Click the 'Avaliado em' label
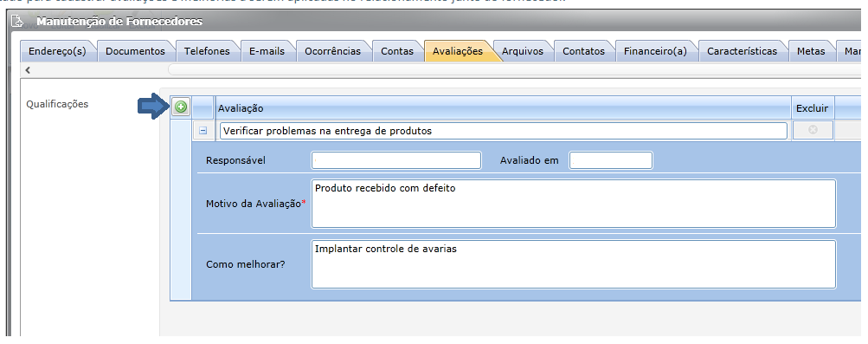This screenshot has width=868, height=344. 530,160
